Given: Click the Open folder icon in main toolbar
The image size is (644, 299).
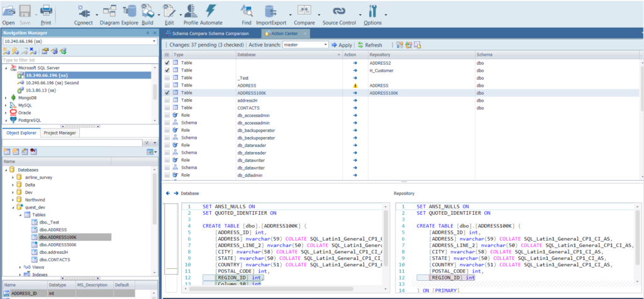Looking at the screenshot, I should tap(9, 11).
